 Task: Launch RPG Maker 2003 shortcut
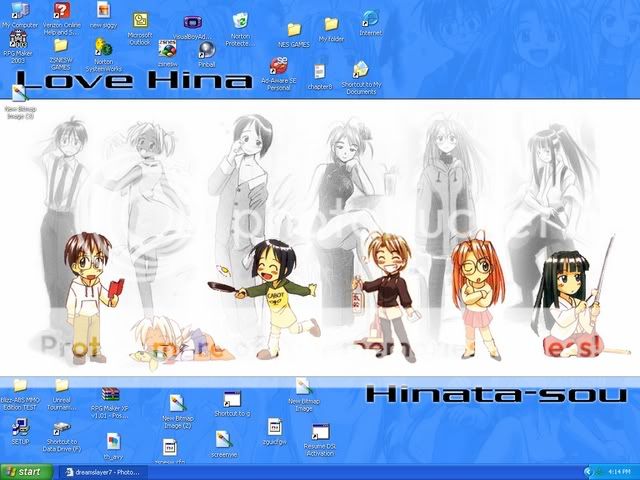click(19, 42)
